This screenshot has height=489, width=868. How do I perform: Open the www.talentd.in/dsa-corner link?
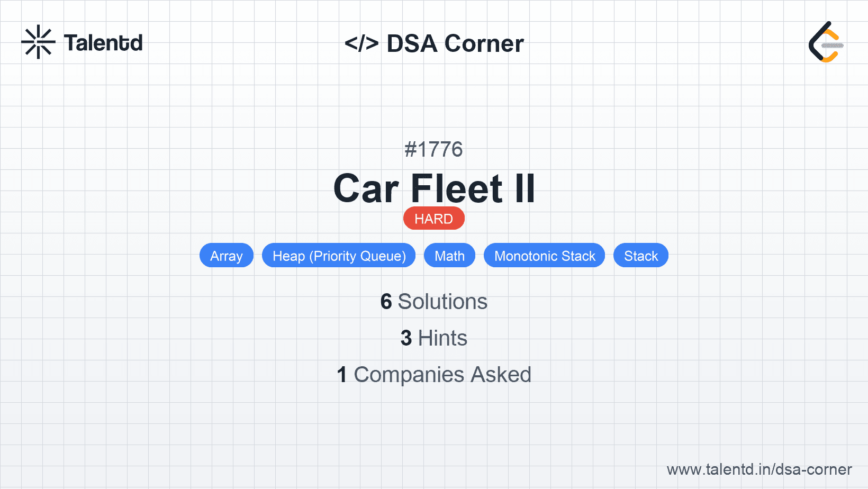point(759,469)
